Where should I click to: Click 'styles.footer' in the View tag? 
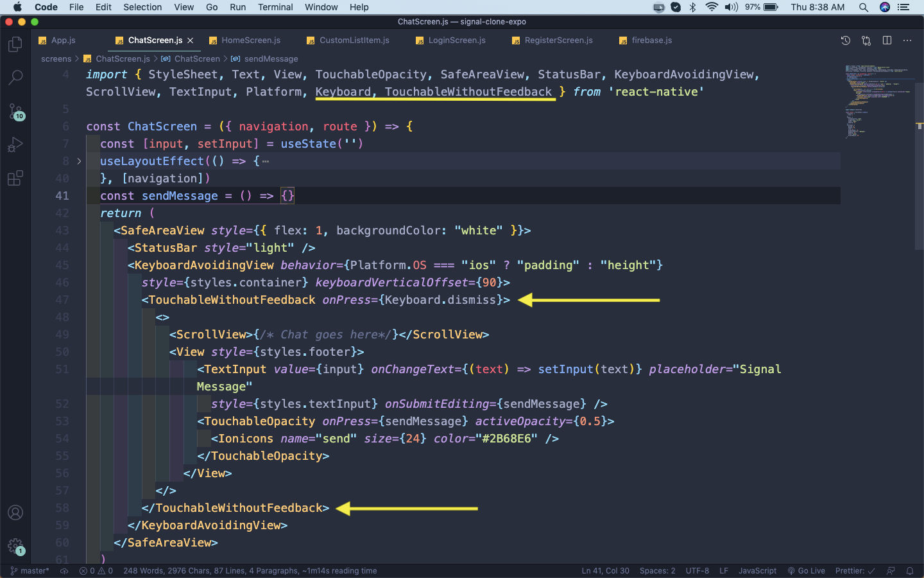pos(305,352)
